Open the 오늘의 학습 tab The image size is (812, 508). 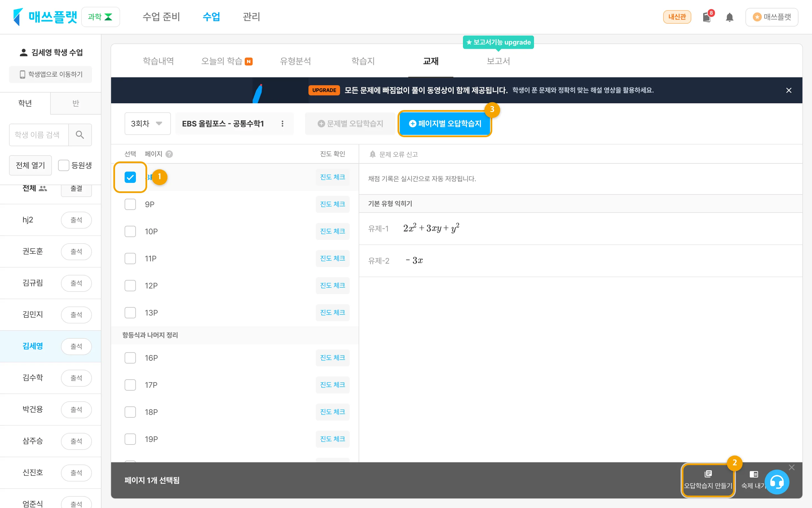(226, 61)
